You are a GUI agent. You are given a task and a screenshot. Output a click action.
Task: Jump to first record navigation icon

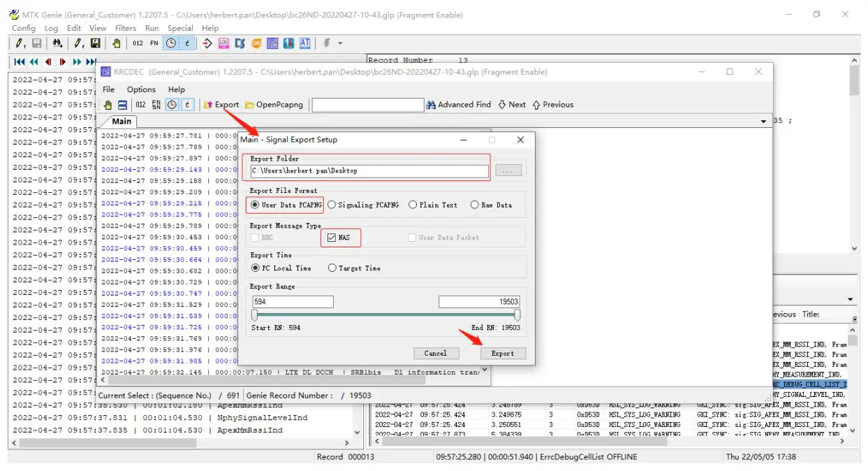click(20, 61)
